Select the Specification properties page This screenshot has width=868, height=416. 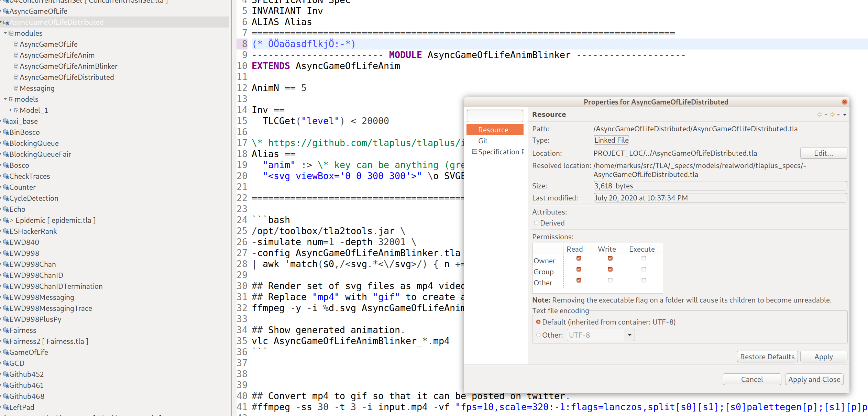click(x=499, y=152)
